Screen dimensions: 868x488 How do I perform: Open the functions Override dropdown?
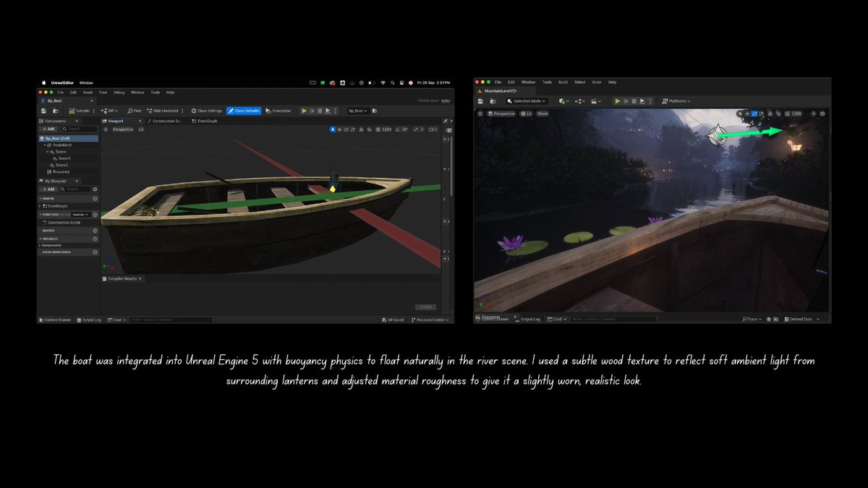click(81, 215)
